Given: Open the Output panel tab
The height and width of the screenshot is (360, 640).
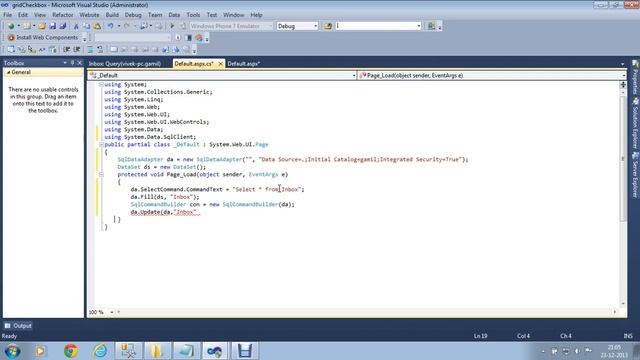Looking at the screenshot, I should tap(18, 326).
